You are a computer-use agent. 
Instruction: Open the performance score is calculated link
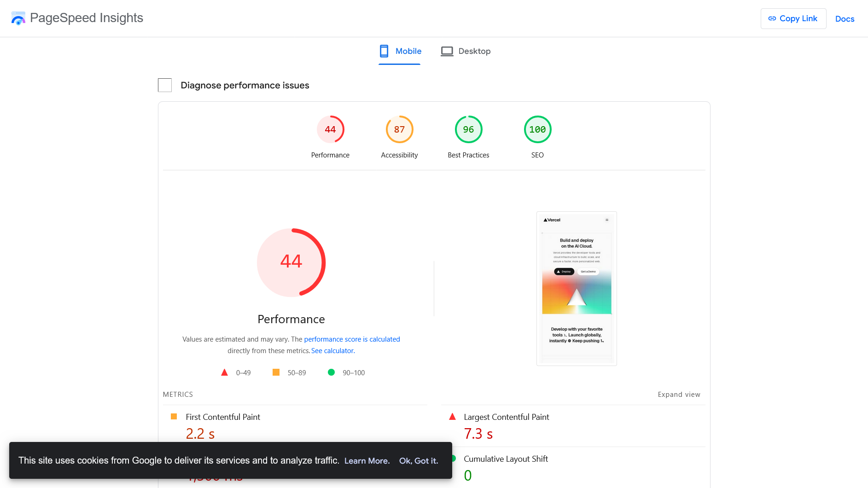coord(352,339)
